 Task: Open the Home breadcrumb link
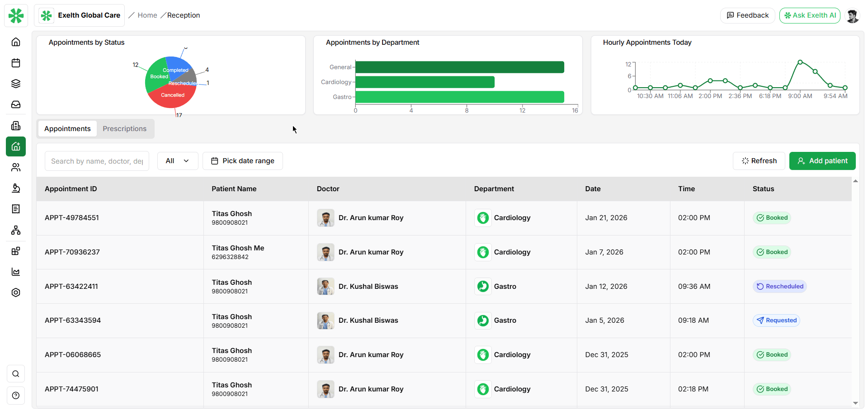147,15
